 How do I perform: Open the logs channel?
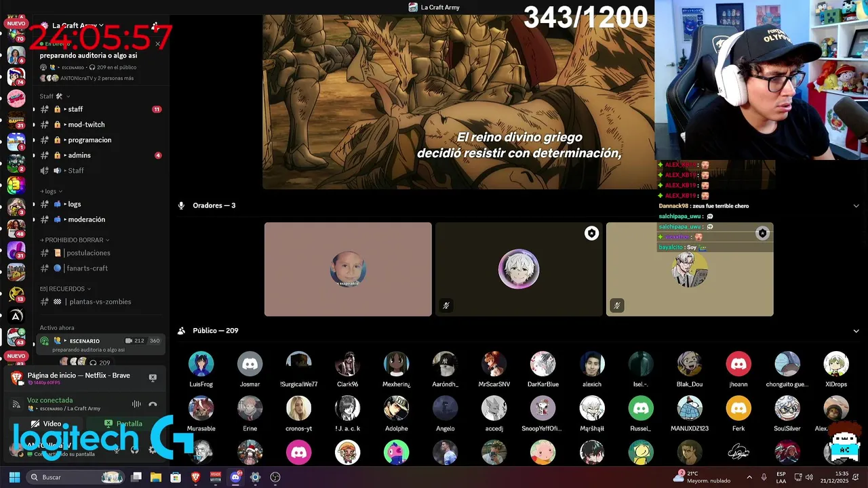[x=101, y=204]
